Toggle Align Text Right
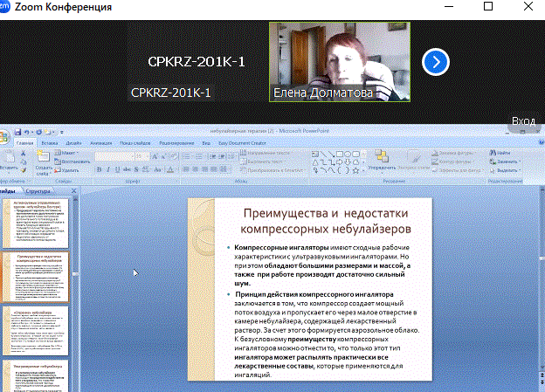Screen dimensions: 545x392 tap(204, 169)
